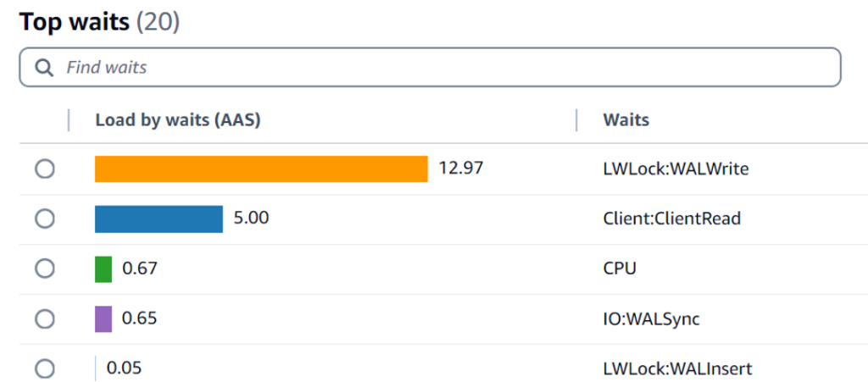This screenshot has height=382, width=868.
Task: Select the LWLock:WALWrite radio button
Action: (x=45, y=169)
